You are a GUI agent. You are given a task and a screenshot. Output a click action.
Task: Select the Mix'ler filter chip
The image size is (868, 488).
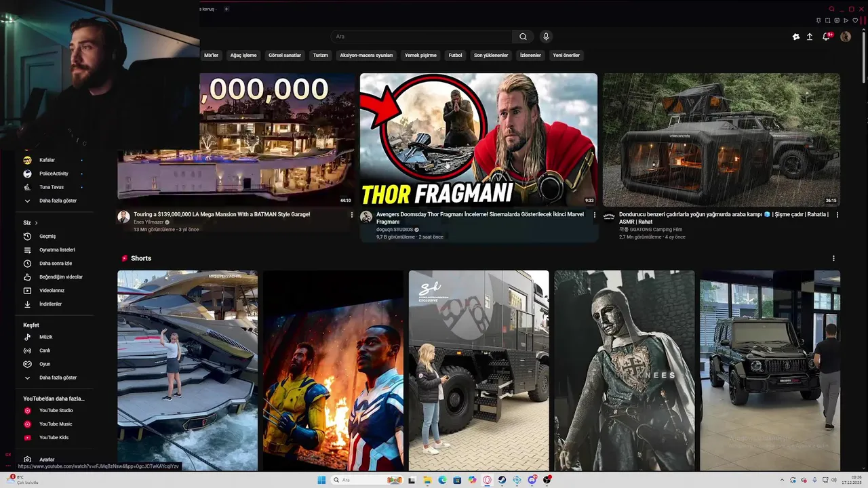[212, 56]
